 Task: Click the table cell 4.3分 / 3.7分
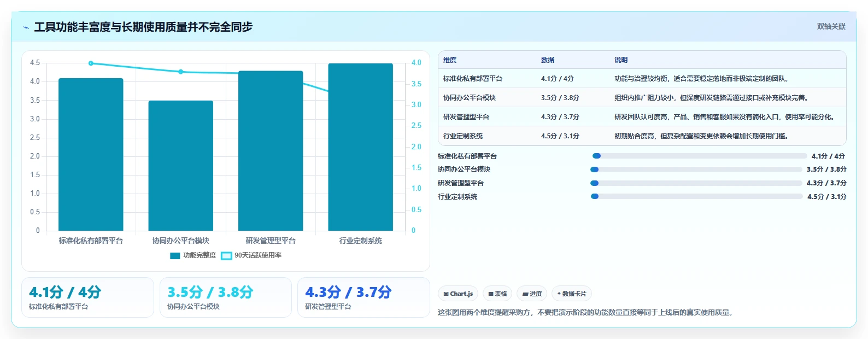coord(560,117)
